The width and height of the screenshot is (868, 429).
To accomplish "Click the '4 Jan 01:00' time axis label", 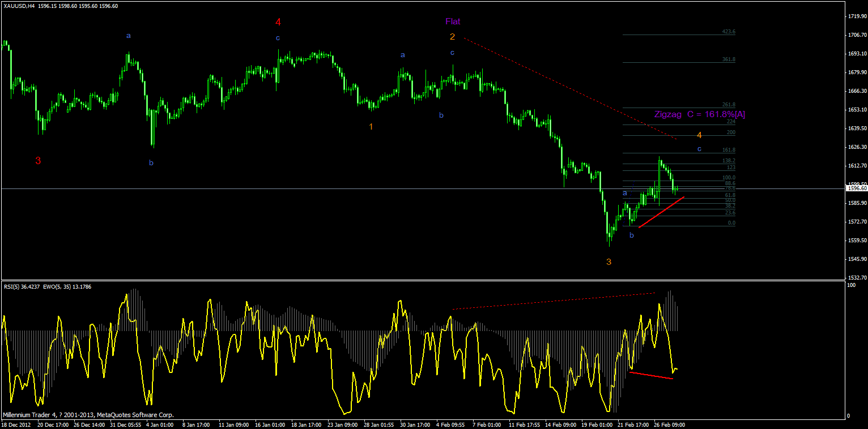I will click(161, 424).
